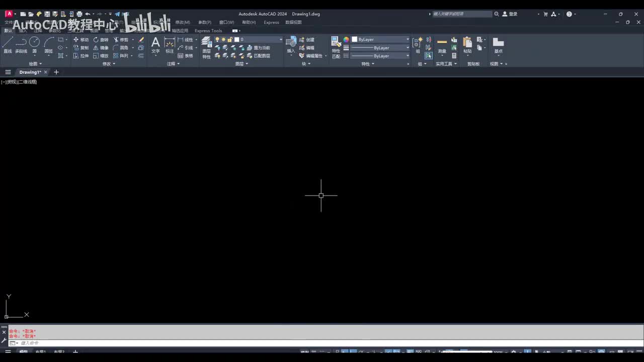Viewport: 644px width, 362px height.
Task: Activate the Fillet (圆角) command
Action: (121, 48)
